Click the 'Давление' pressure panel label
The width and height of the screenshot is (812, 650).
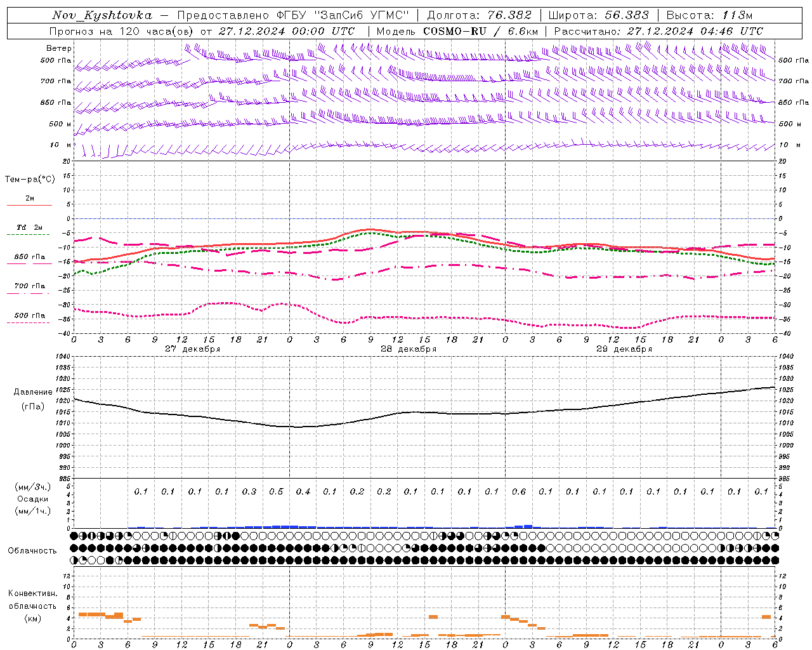(33, 392)
